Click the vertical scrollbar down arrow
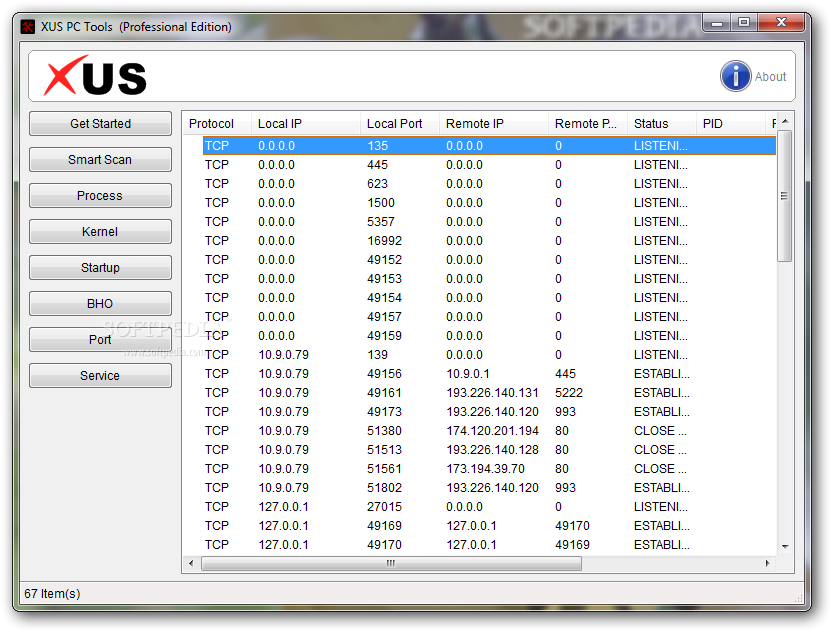The height and width of the screenshot is (632, 832). [x=785, y=547]
